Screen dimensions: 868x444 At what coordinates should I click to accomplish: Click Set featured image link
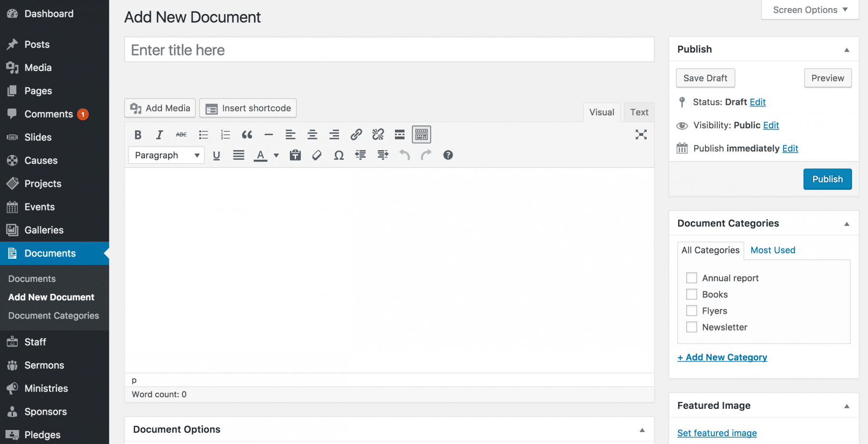point(717,433)
